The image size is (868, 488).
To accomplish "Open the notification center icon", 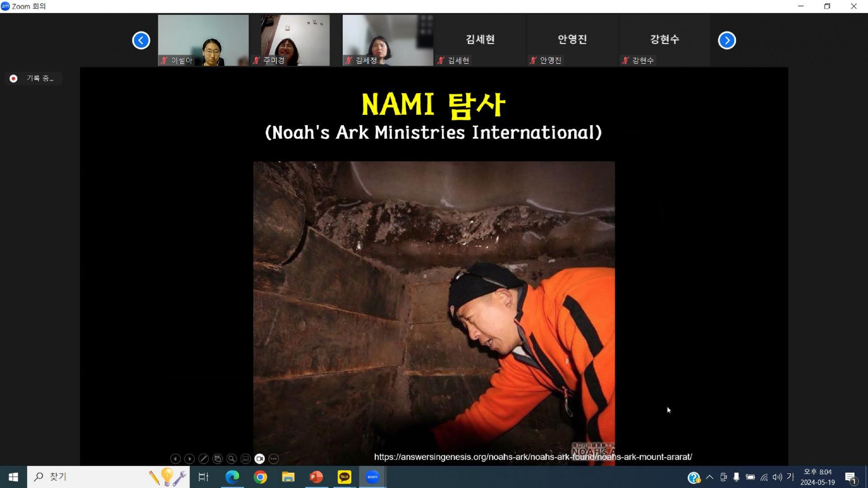I will (x=851, y=477).
